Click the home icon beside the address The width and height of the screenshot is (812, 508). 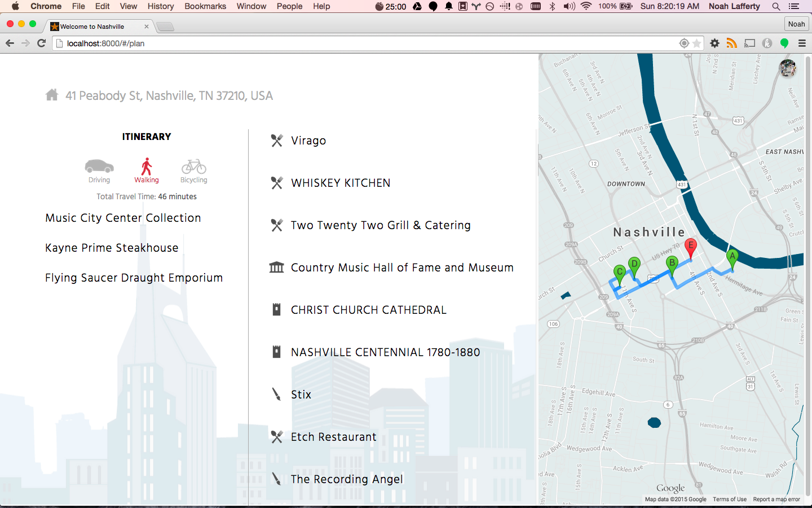[x=52, y=95]
